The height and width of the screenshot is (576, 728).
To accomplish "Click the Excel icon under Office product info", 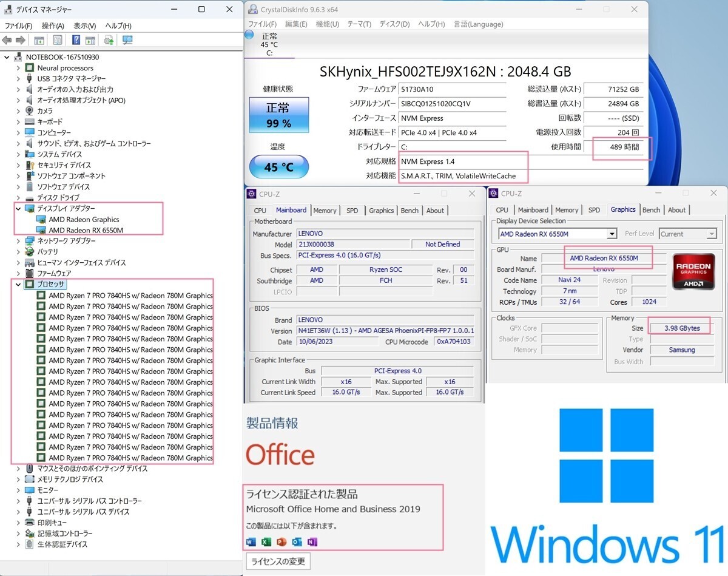I will tap(266, 541).
